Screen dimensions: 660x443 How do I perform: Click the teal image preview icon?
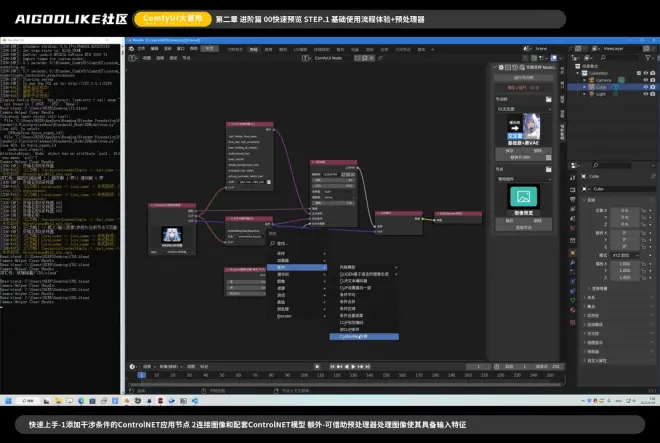pyautogui.click(x=524, y=196)
